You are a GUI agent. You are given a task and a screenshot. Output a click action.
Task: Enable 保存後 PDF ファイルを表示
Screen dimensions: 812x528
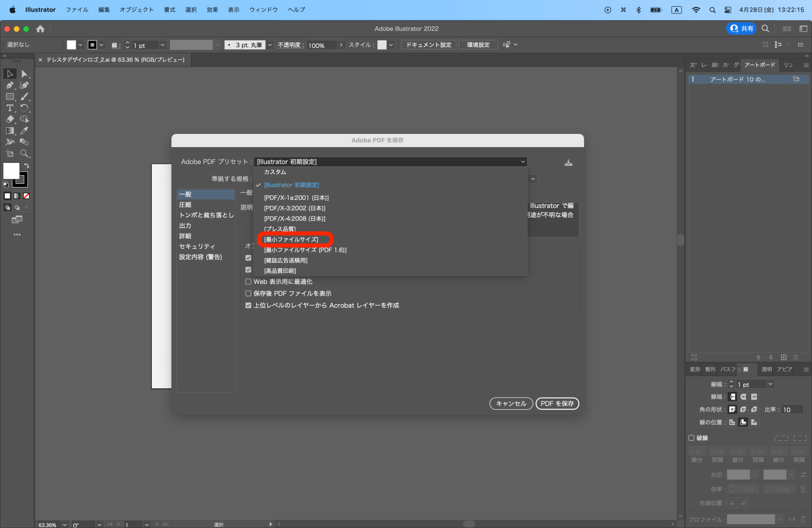coord(249,293)
